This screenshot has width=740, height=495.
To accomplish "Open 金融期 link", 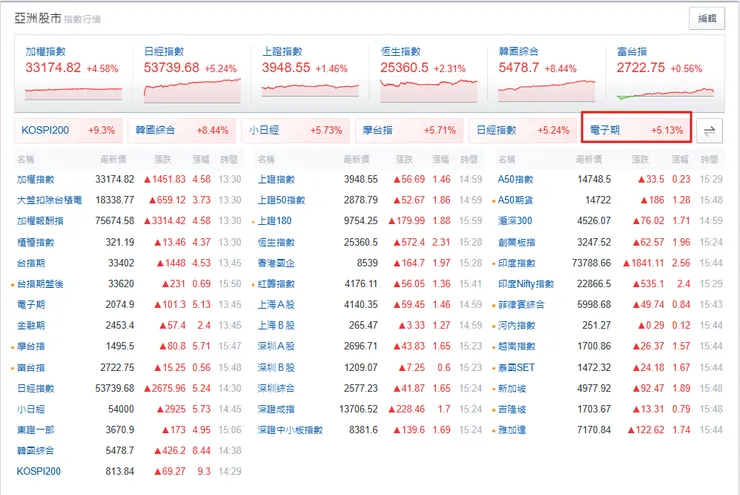I will pyautogui.click(x=31, y=326).
